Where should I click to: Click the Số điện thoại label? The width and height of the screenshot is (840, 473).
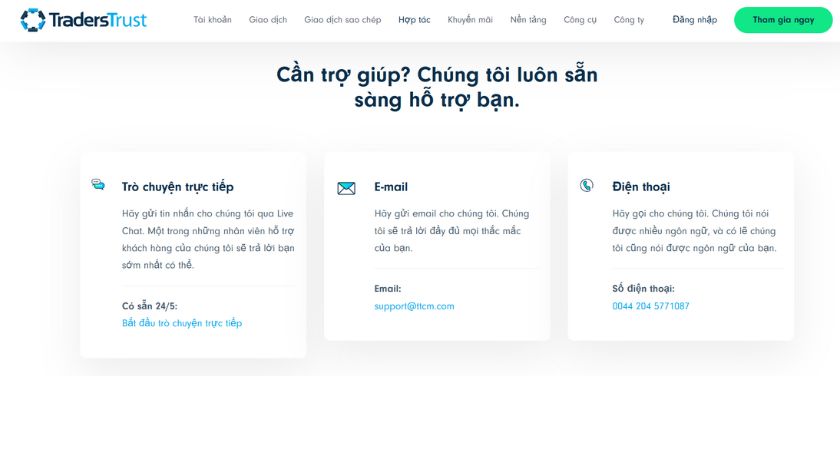click(x=643, y=288)
